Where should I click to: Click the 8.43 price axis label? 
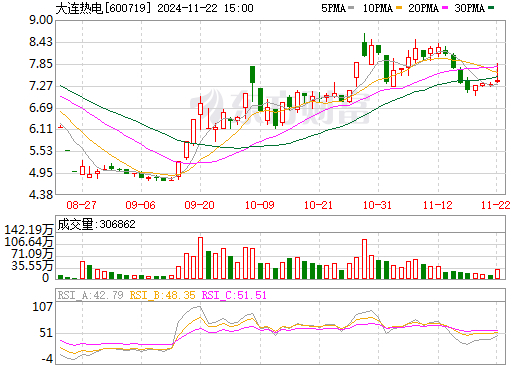pyautogui.click(x=41, y=42)
